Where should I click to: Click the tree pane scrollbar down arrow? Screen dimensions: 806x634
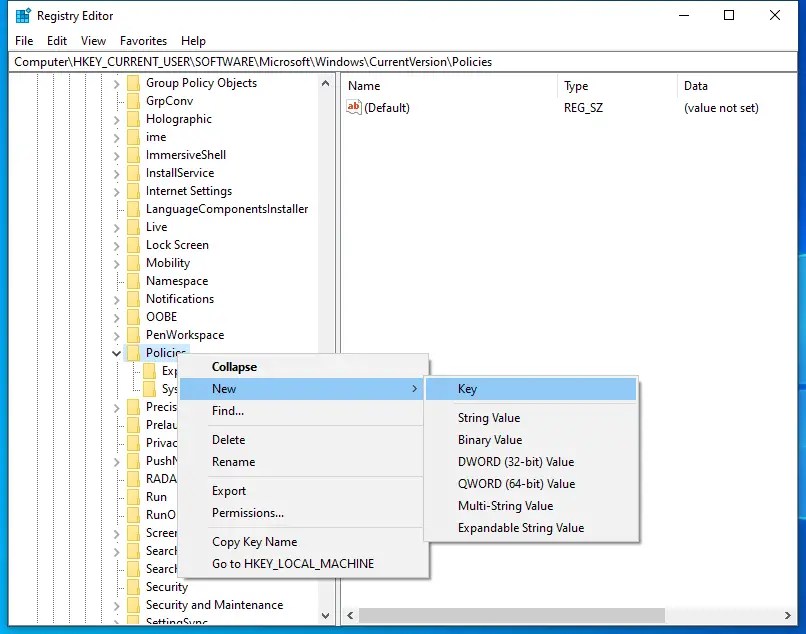(325, 614)
